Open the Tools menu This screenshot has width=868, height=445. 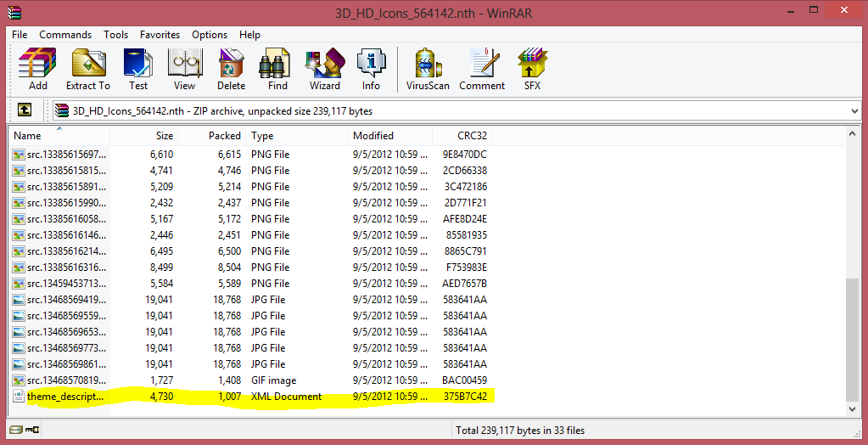tap(115, 34)
